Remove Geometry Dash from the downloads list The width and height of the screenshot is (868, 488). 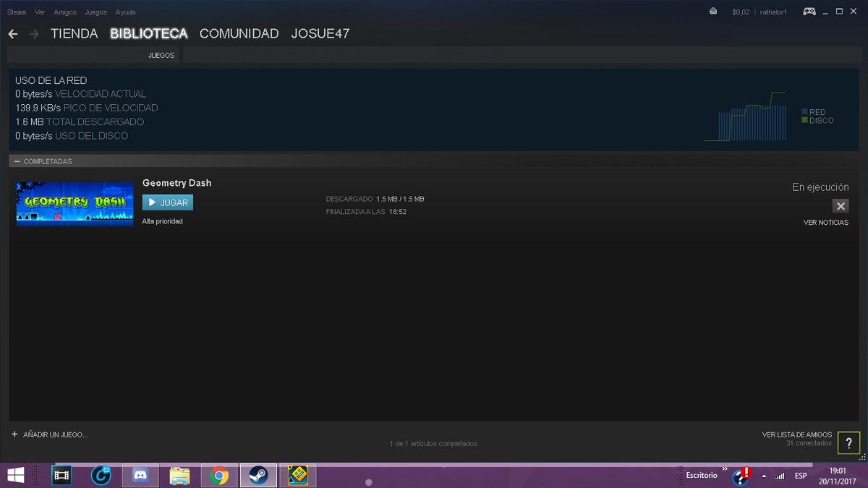841,206
